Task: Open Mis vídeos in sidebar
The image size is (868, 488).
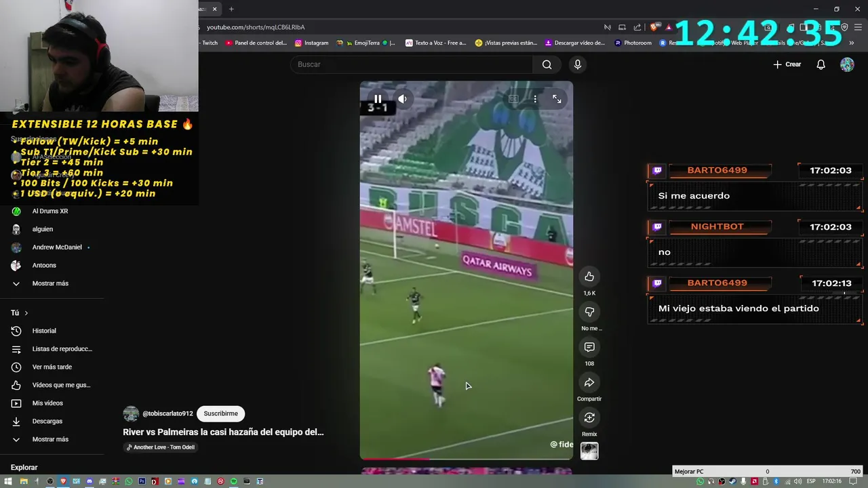Action: coord(47,403)
